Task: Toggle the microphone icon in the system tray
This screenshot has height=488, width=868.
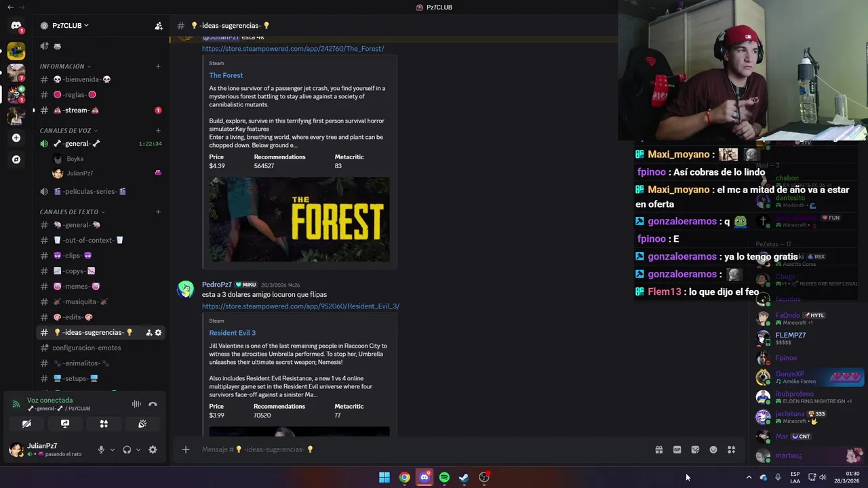Action: (x=778, y=477)
